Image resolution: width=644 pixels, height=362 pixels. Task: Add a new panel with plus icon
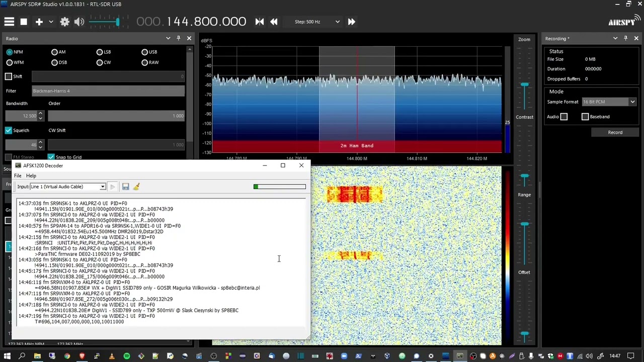tap(39, 22)
